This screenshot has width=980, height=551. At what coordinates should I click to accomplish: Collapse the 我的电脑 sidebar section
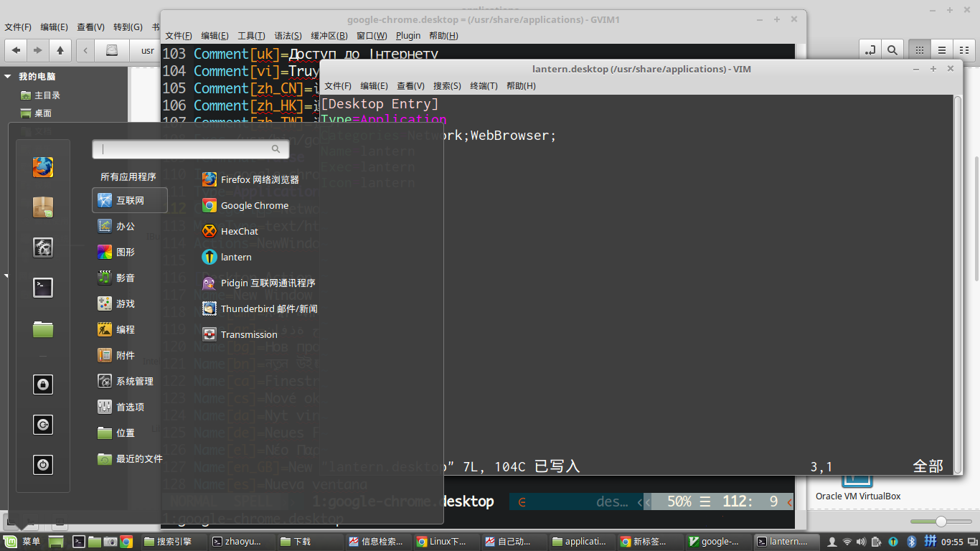(x=8, y=76)
